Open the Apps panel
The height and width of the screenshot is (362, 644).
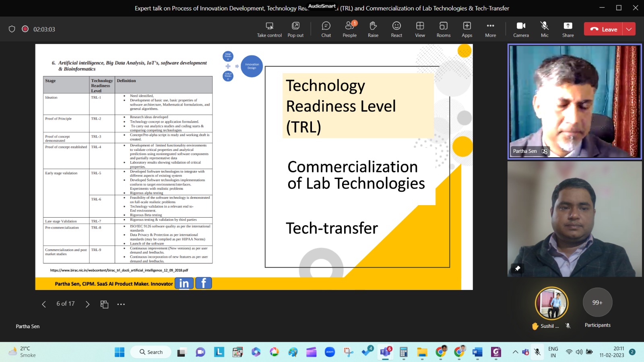pyautogui.click(x=467, y=29)
